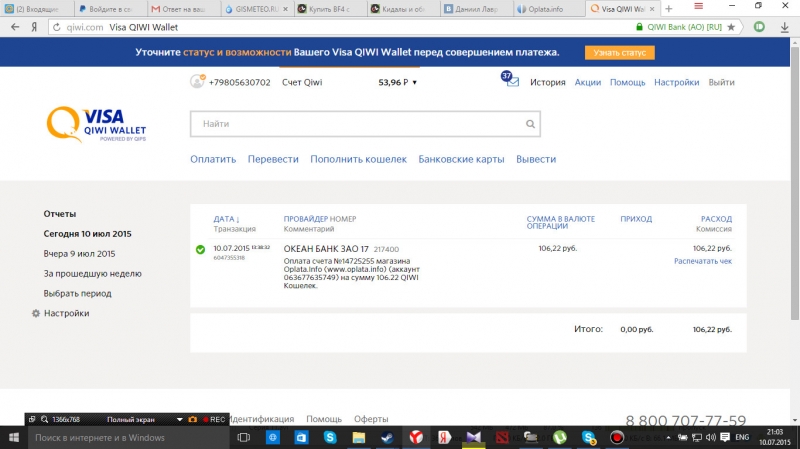Select За прошедшую неделю report
Screen dimensions: 800x449
pos(92,273)
